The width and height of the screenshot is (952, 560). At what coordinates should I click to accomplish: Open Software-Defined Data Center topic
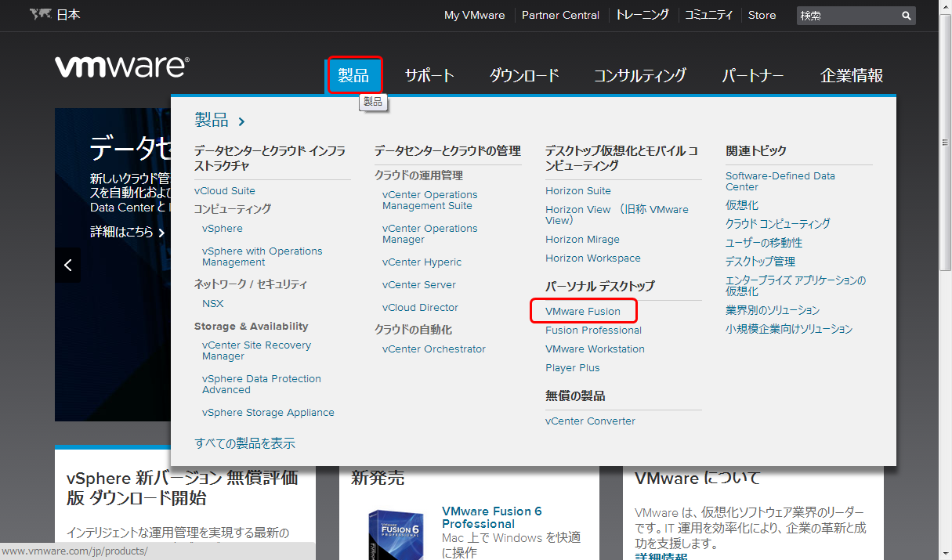click(780, 182)
